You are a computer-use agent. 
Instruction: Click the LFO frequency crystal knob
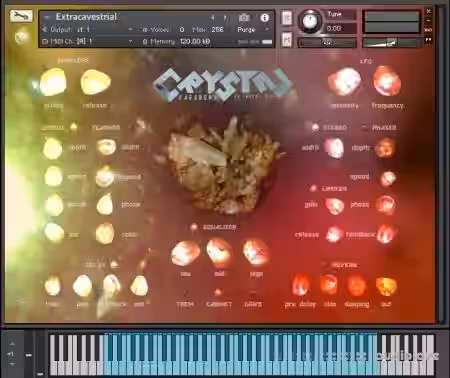387,81
